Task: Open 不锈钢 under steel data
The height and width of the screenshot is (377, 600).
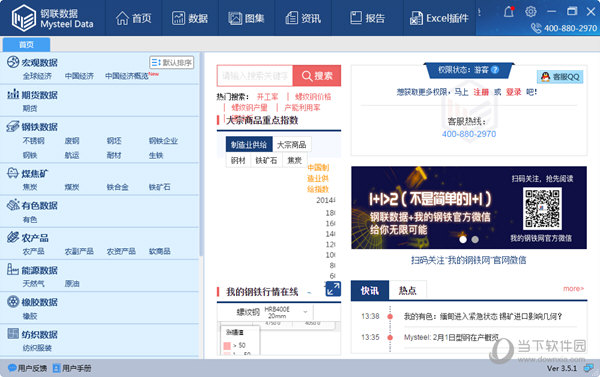Action: click(33, 140)
